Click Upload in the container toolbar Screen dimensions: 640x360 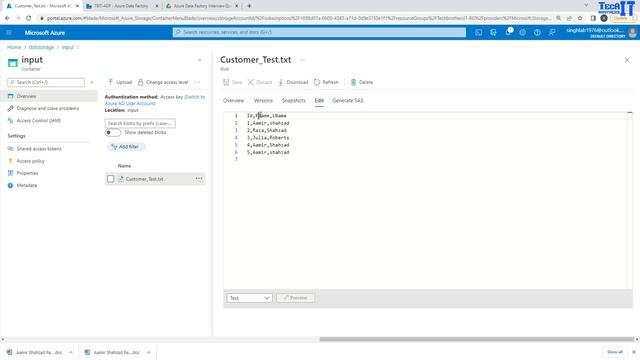[x=120, y=82]
